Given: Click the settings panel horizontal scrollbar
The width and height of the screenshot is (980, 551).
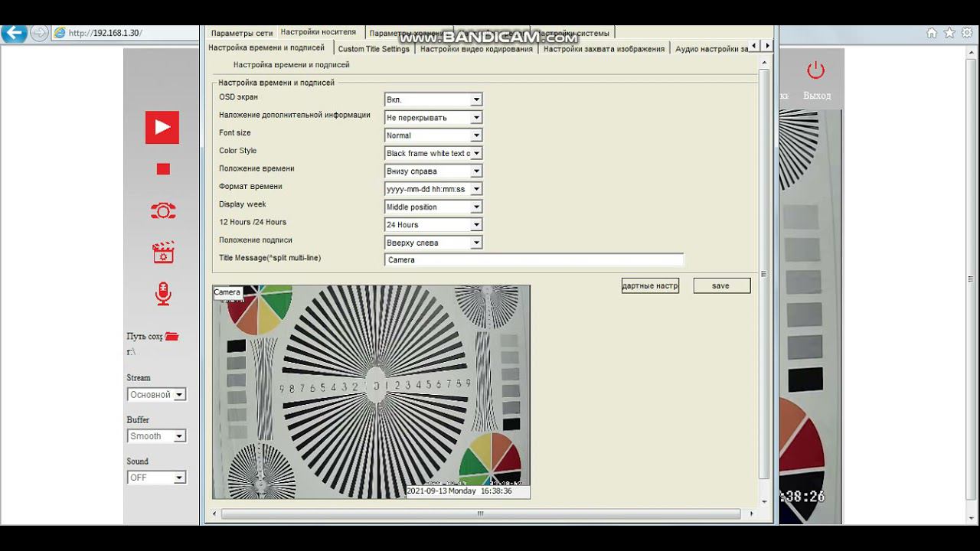Looking at the screenshot, I should (481, 514).
